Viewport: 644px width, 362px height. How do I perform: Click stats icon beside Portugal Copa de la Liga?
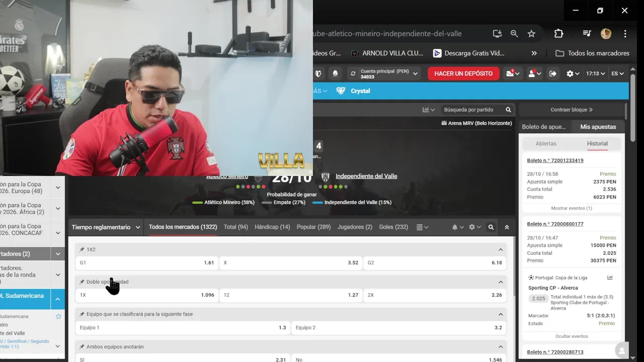[x=610, y=278]
